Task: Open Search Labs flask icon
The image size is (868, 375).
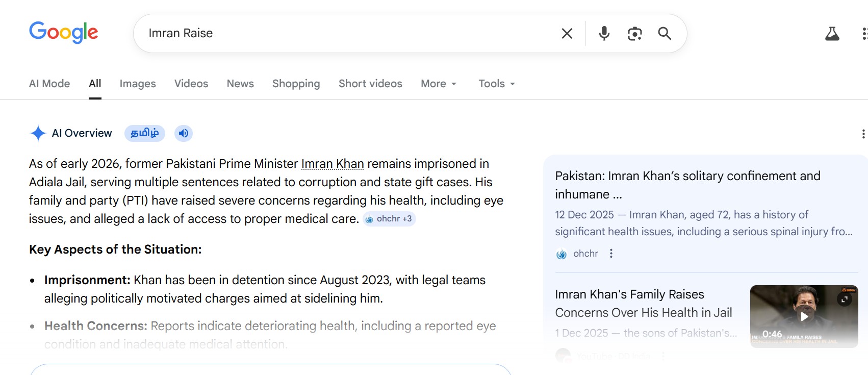Action: pyautogui.click(x=832, y=34)
